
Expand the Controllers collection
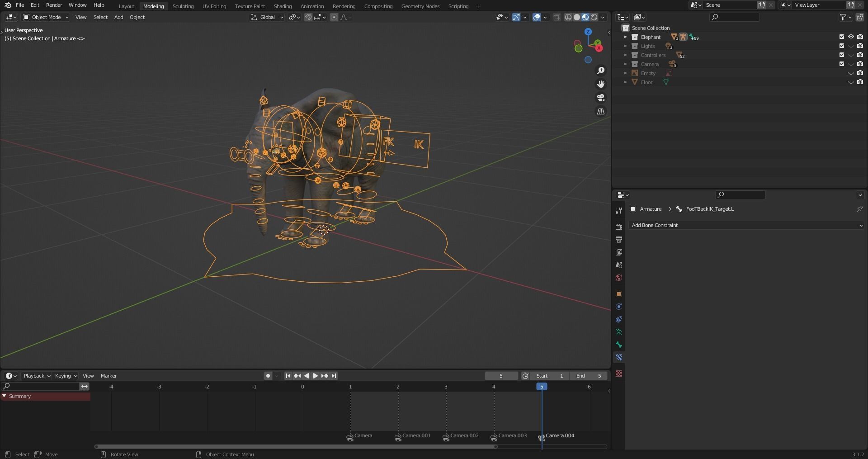(626, 55)
